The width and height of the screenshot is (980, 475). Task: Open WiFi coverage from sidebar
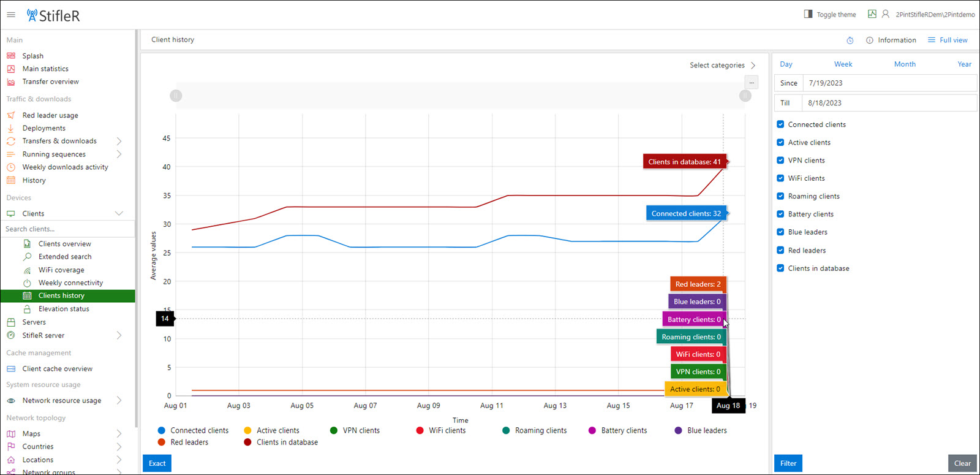click(x=61, y=270)
